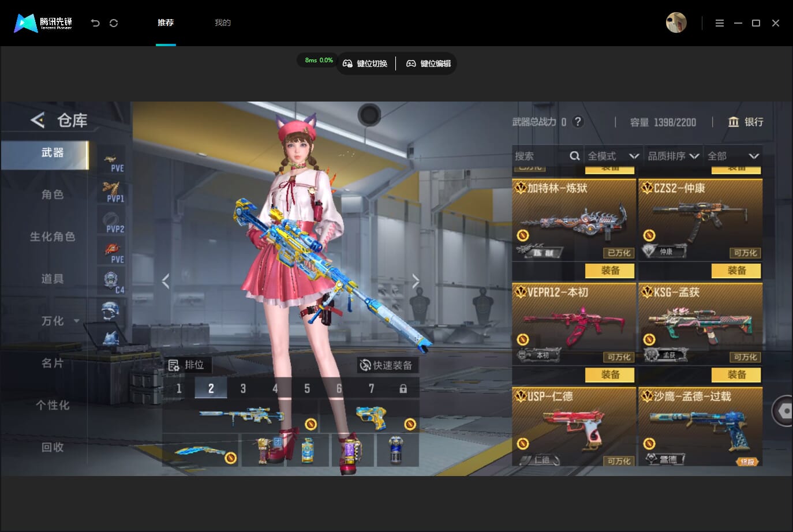
Task: Expand the 万化 submenu arrow
Action: 77,321
